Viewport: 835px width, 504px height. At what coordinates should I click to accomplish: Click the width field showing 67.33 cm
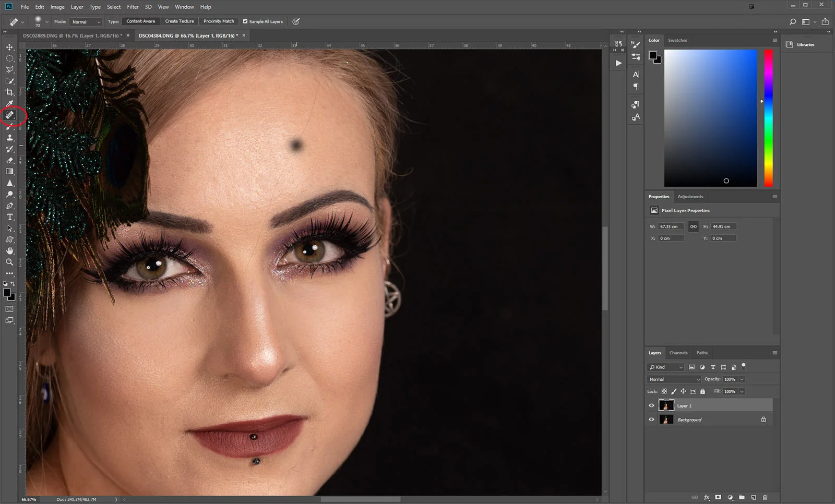coord(670,226)
